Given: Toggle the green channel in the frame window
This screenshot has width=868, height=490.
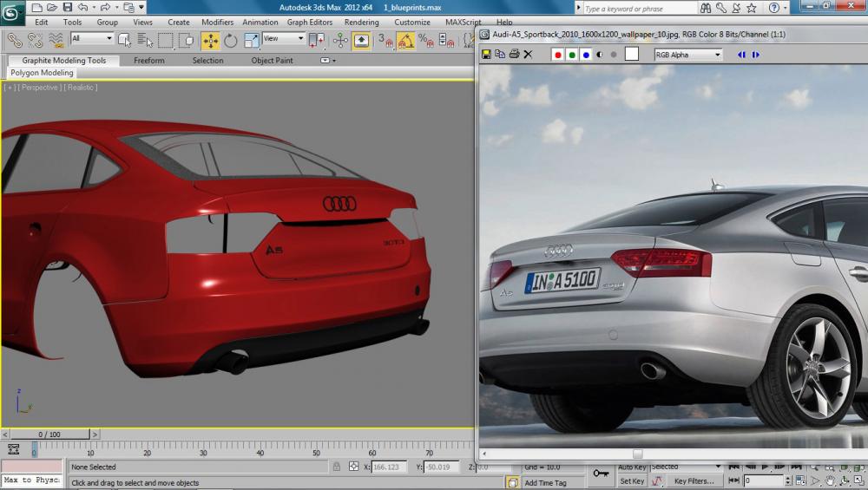Looking at the screenshot, I should click(572, 55).
